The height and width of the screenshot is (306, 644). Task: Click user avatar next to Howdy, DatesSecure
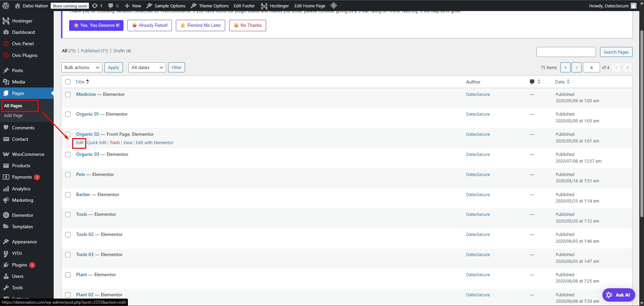pyautogui.click(x=634, y=6)
